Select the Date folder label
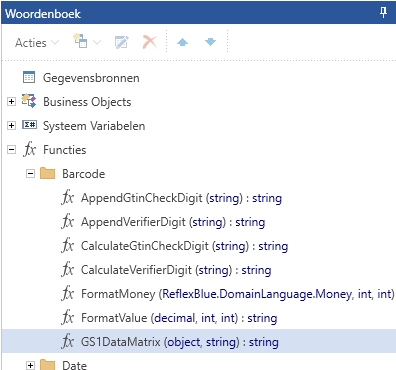 tap(75, 365)
